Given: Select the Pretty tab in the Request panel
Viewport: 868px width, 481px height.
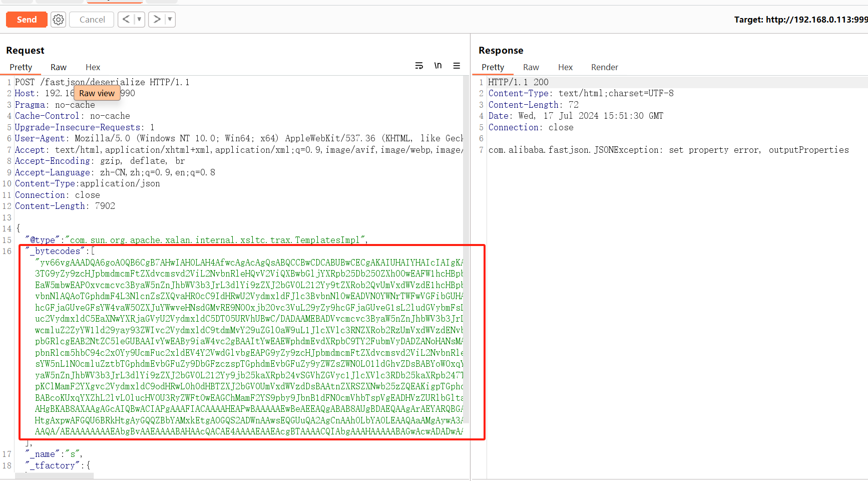Looking at the screenshot, I should [21, 67].
